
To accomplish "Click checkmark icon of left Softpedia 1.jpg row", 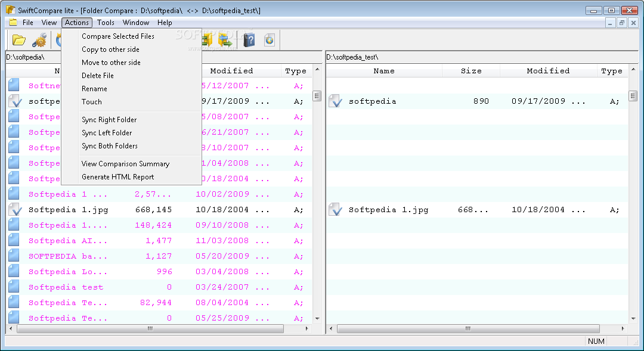I will pos(15,209).
